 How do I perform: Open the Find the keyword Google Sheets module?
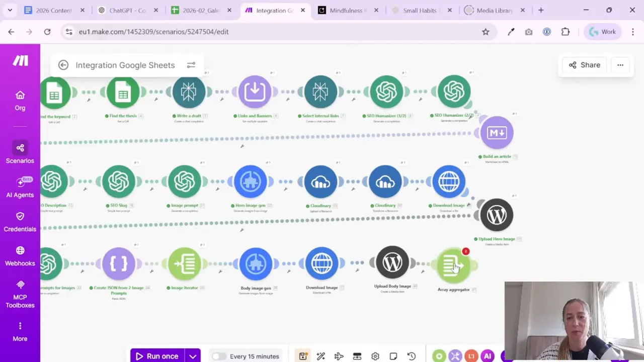[x=54, y=93]
